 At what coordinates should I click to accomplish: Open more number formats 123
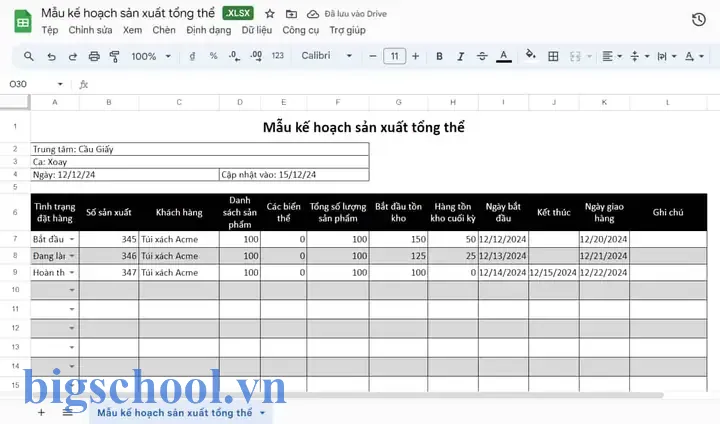[x=277, y=56]
